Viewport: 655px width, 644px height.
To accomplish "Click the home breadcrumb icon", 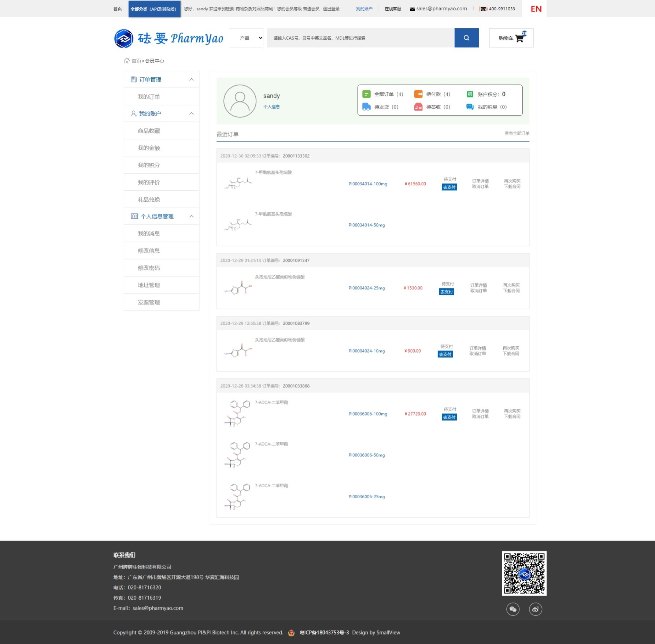I will (x=127, y=61).
